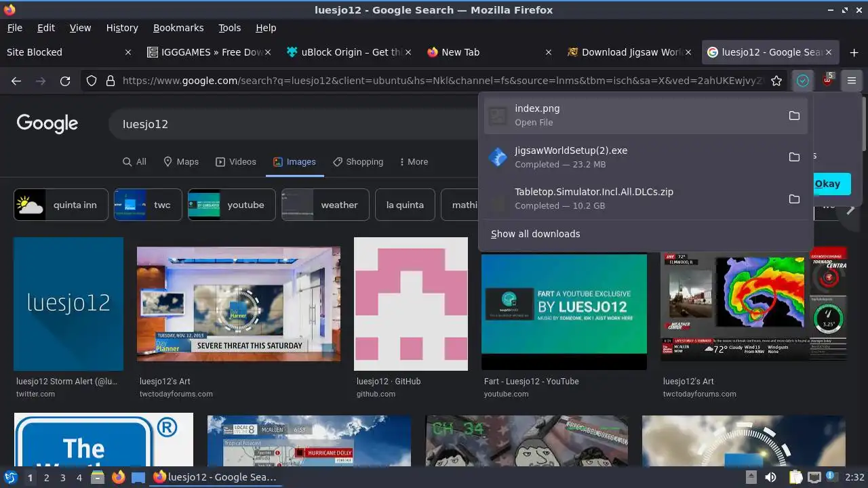Reload the current page
The width and height of the screenshot is (868, 488).
[65, 81]
